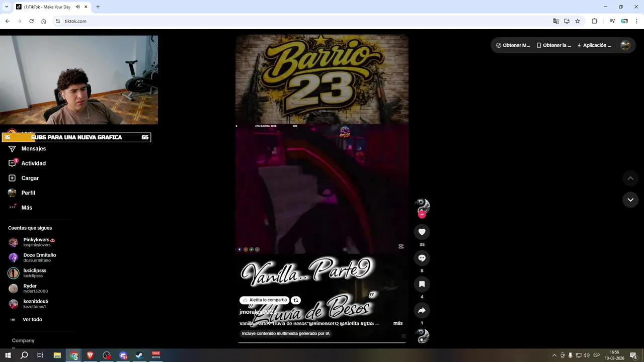Open volume control in system tray

pos(586,355)
